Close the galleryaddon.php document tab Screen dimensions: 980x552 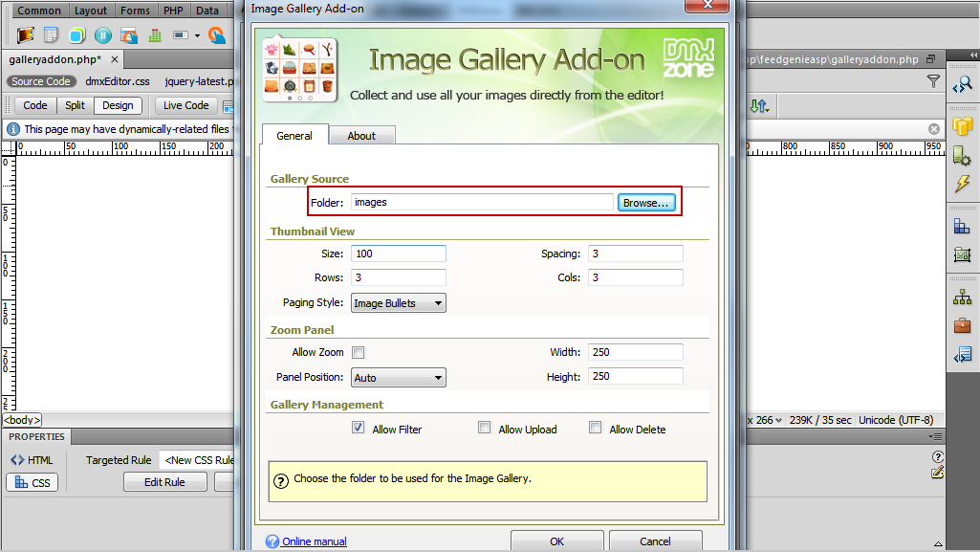coord(115,59)
